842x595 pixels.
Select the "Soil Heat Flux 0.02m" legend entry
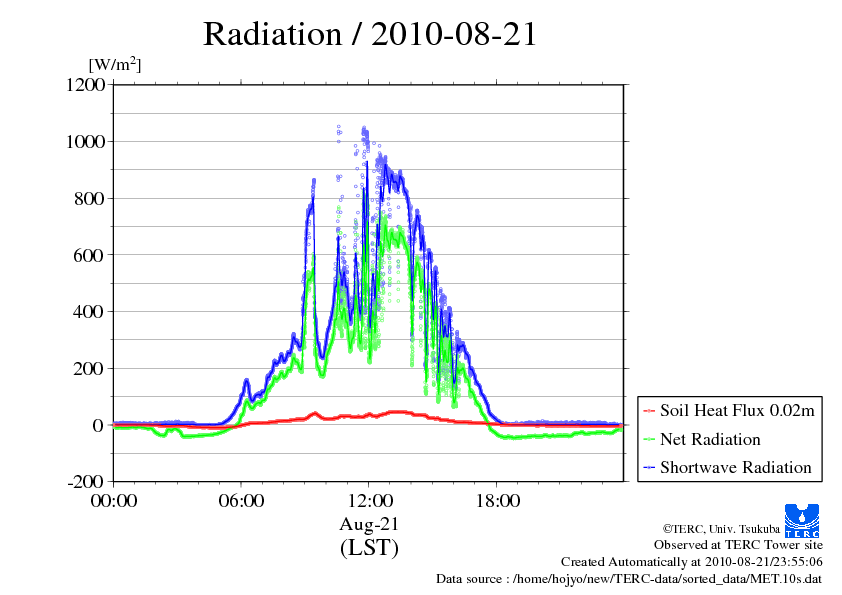point(729,411)
